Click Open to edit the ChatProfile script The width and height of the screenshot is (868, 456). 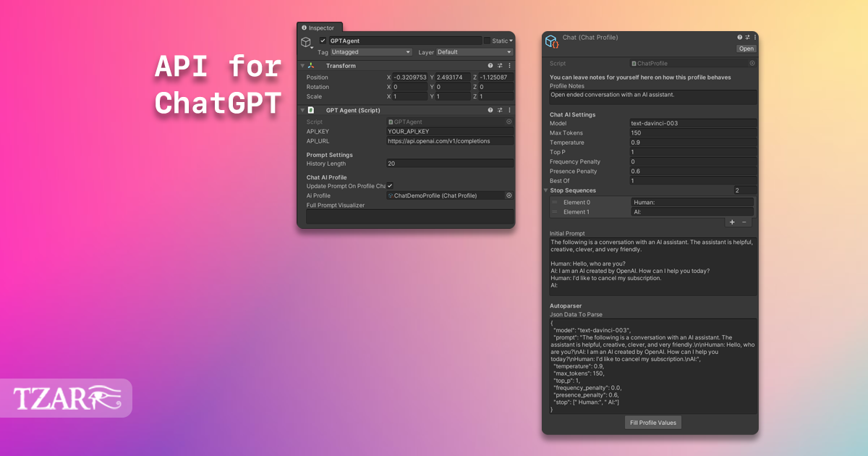(746, 48)
